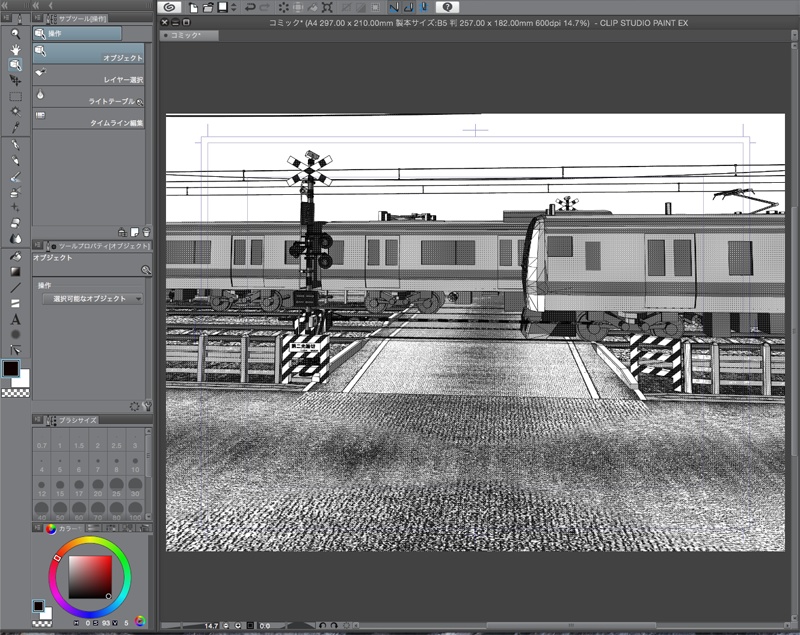Viewport: 800px width, 635px height.
Task: Click the Scale/rotate transform toolbar icon
Action: 328,7
